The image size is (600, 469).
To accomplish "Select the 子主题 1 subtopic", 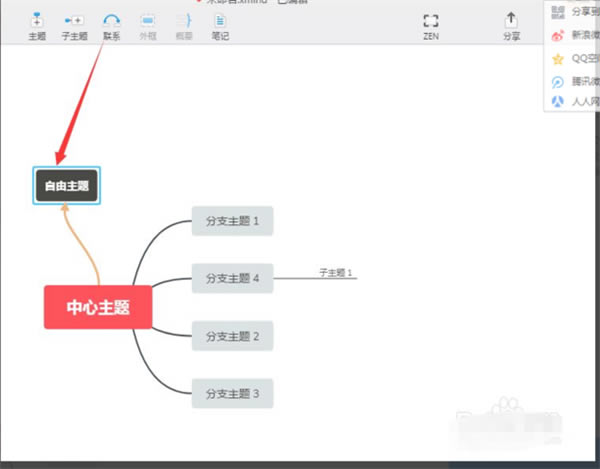I will [x=336, y=272].
